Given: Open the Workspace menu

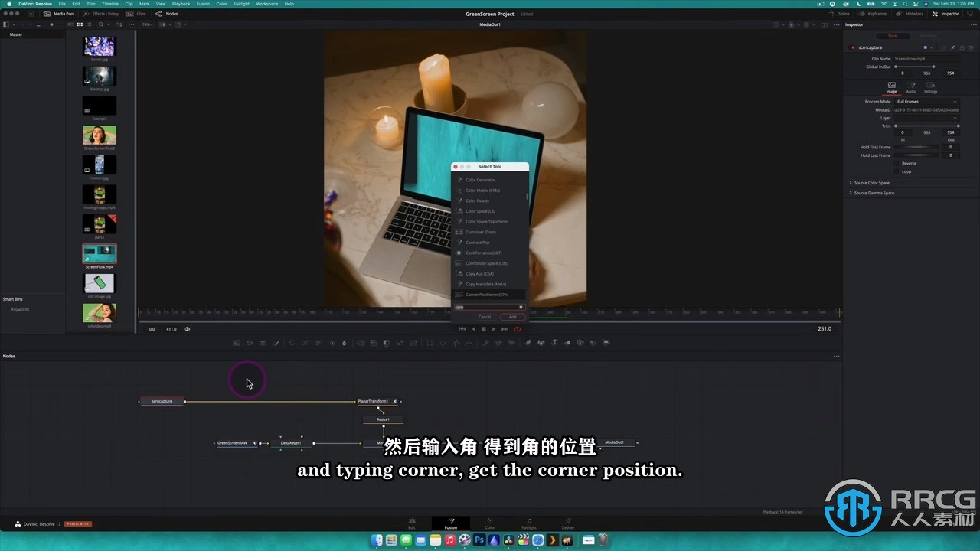Looking at the screenshot, I should [267, 4].
